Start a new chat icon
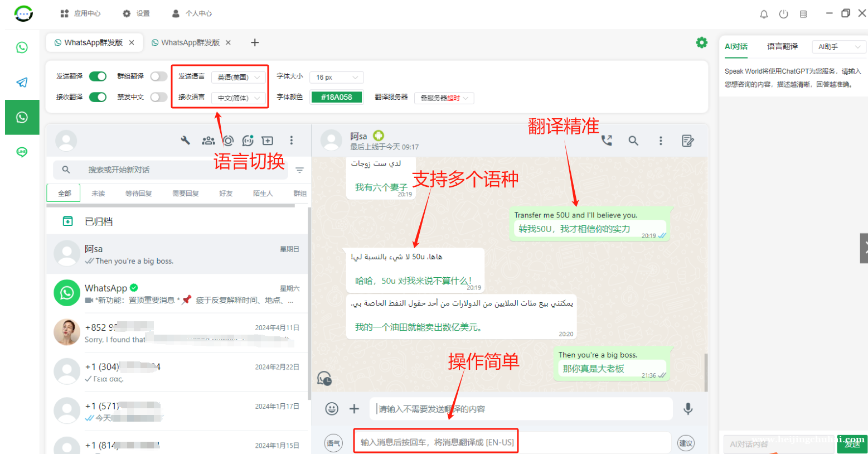Screen dimensions: 868x454 coord(268,141)
